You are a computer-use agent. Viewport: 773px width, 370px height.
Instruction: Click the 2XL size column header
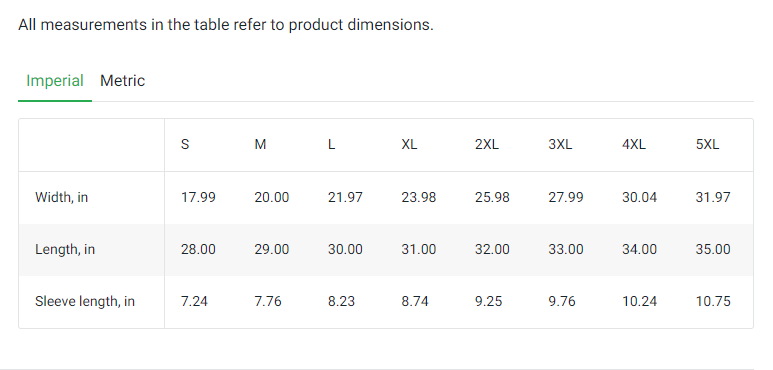point(487,145)
